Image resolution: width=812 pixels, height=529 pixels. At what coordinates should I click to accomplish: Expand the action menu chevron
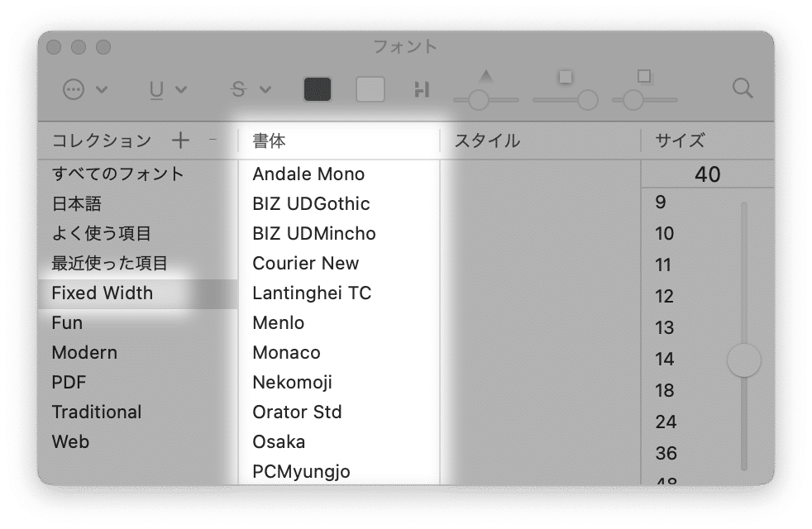click(102, 89)
